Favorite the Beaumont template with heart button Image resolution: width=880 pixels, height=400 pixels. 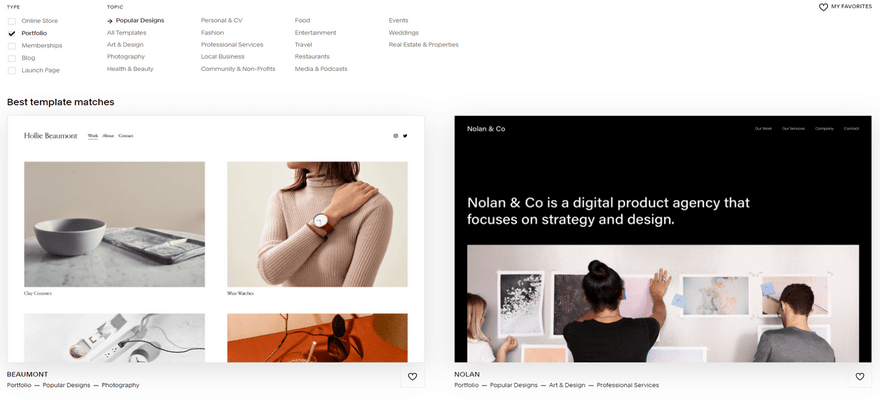412,377
